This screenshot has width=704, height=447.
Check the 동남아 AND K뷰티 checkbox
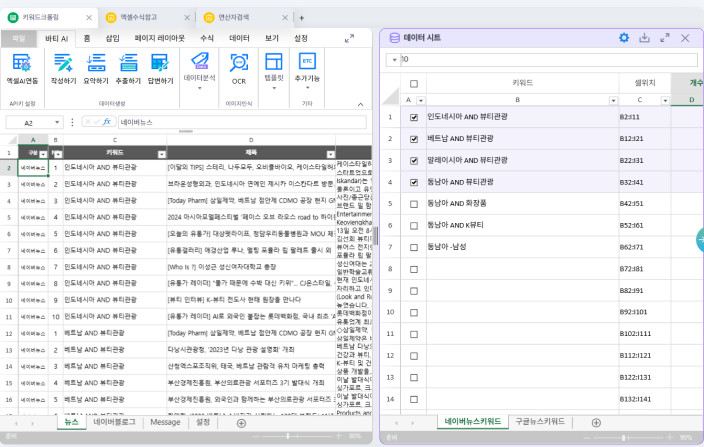[x=414, y=226]
